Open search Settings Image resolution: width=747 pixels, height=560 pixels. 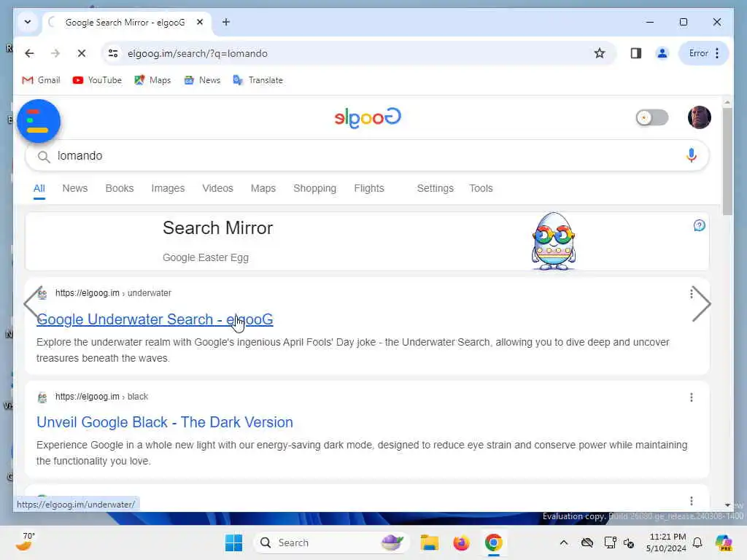[435, 189]
